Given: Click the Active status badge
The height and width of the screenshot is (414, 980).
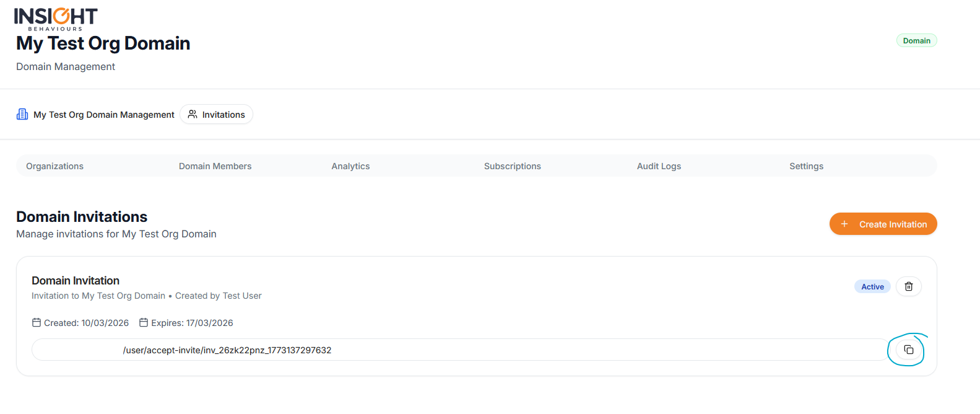Looking at the screenshot, I should [x=872, y=286].
